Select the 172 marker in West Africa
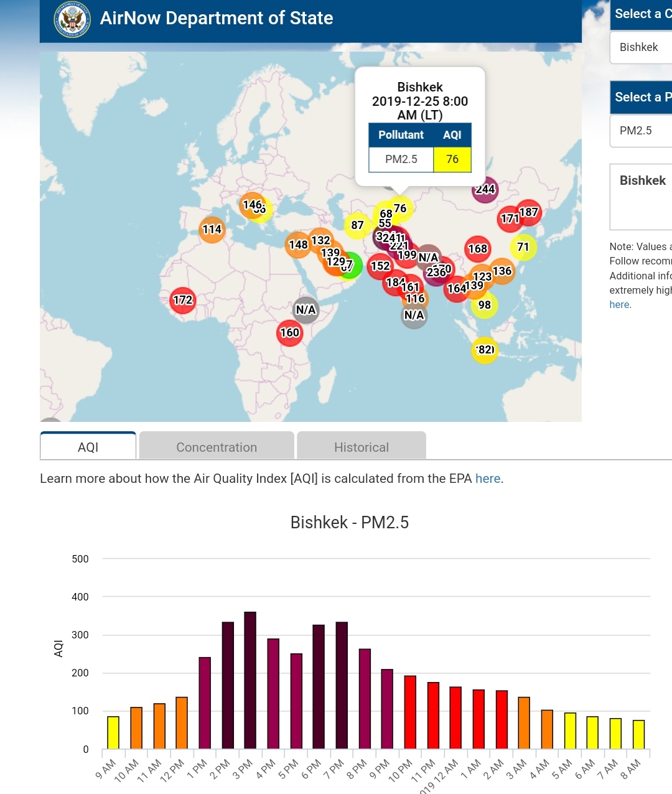Viewport: 672px width, 794px height. (183, 300)
